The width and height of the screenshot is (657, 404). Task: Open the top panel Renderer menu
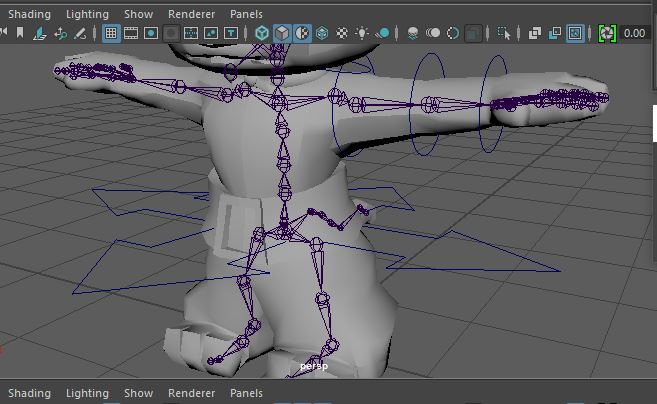pos(191,14)
